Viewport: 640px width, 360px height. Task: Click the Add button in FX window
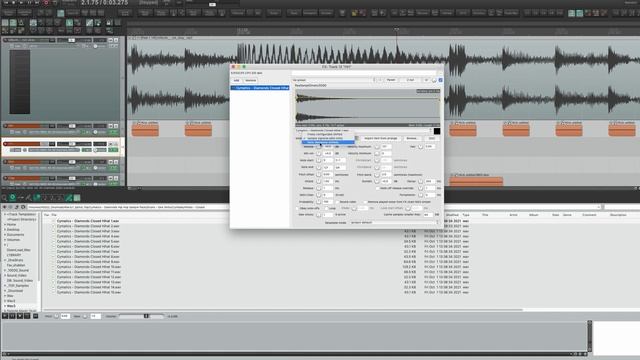[x=236, y=80]
